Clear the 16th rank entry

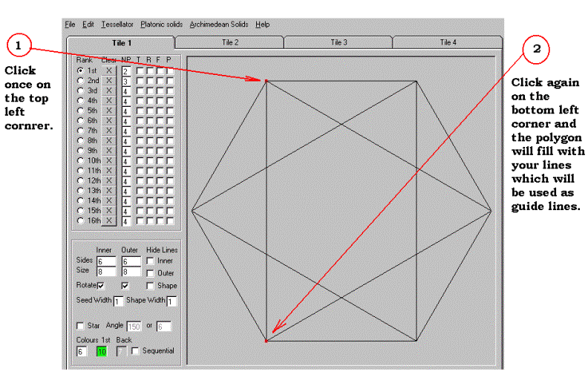[x=109, y=220]
